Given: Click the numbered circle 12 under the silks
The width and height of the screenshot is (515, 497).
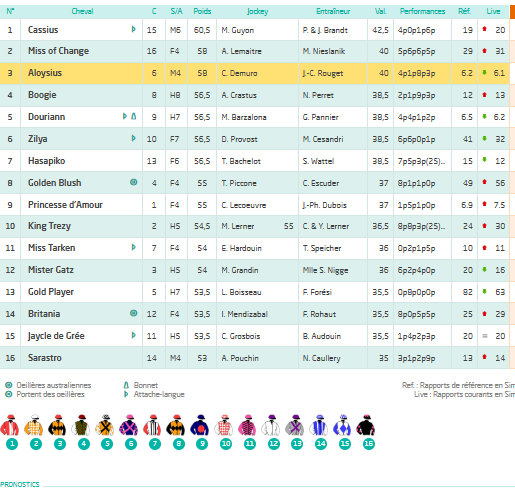Looking at the screenshot, I should tap(274, 444).
